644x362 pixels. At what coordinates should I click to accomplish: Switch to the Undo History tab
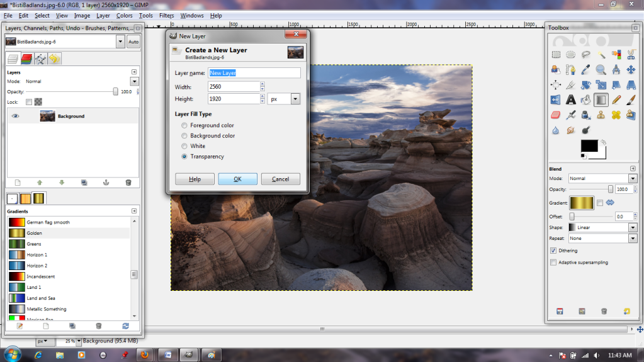[x=54, y=59]
